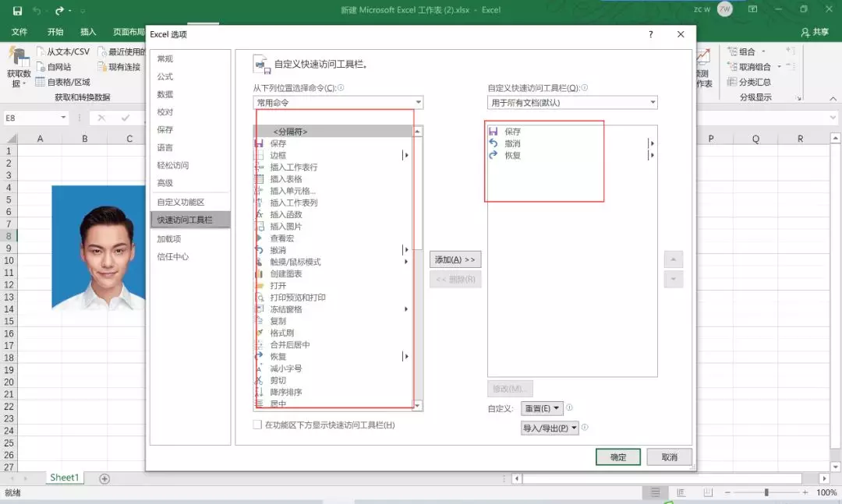Open the 重置(E) dropdown button

(x=542, y=408)
